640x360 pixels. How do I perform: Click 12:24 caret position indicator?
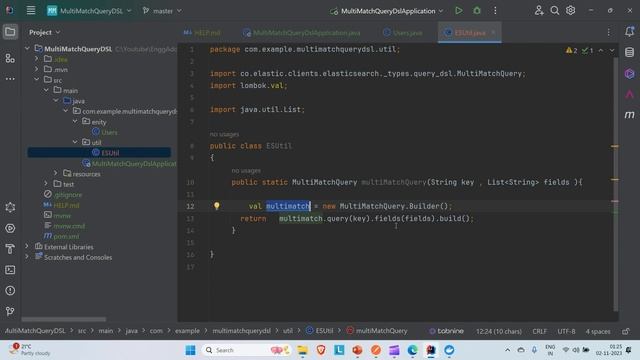499,331
